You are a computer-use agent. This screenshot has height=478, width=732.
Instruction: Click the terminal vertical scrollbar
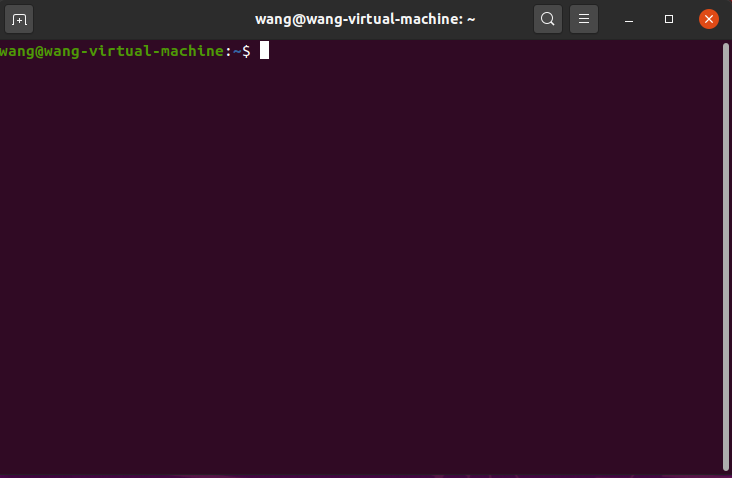[x=725, y=257]
